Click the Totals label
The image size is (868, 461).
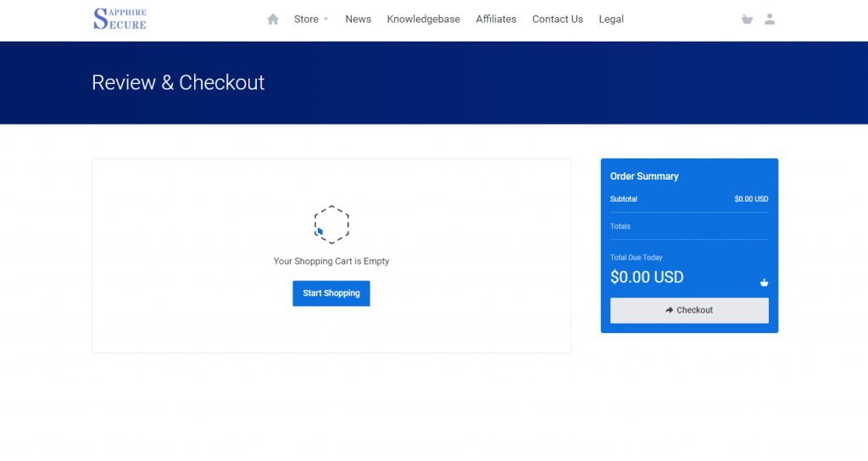[620, 226]
